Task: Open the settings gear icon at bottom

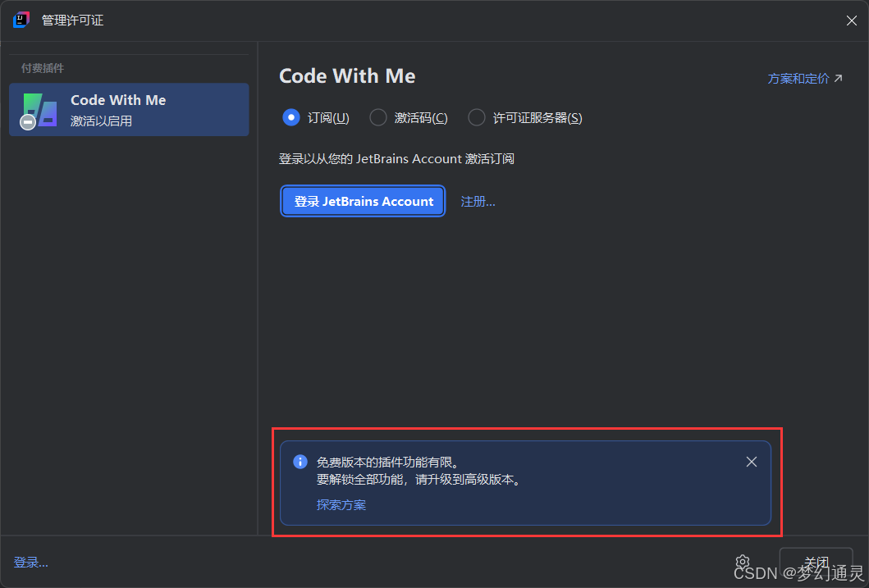Action: click(x=742, y=563)
